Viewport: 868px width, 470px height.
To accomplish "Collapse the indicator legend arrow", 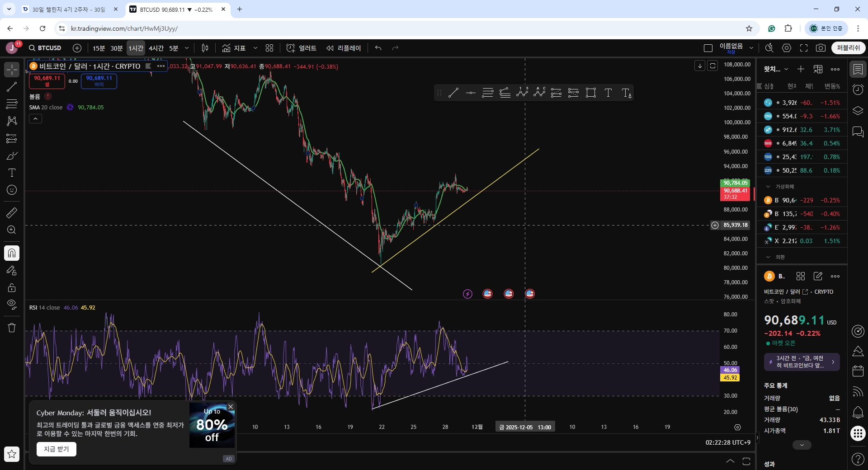I will (x=35, y=119).
